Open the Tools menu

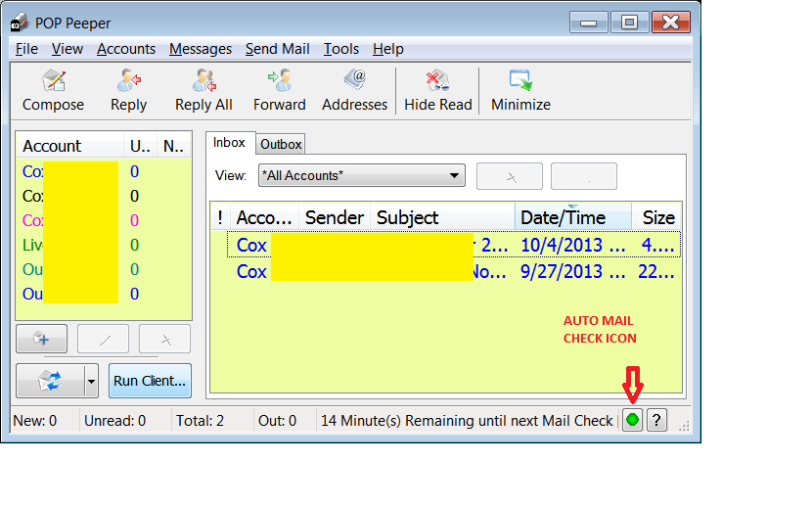[x=341, y=49]
